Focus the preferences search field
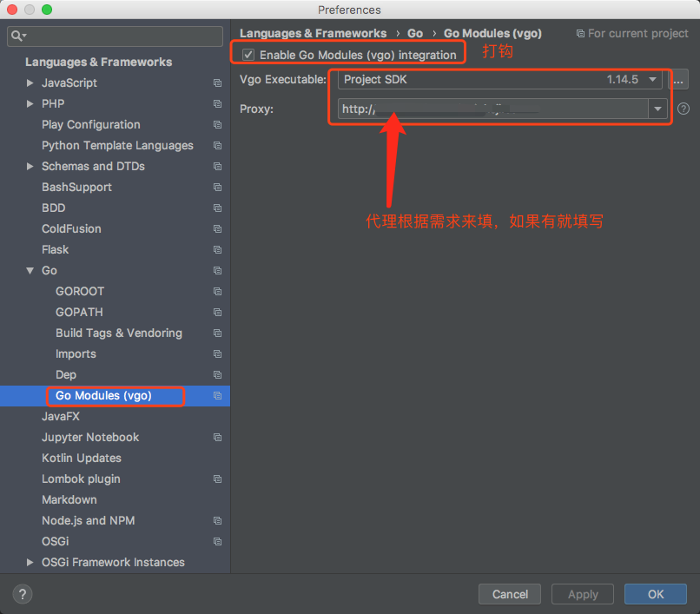 [115, 36]
